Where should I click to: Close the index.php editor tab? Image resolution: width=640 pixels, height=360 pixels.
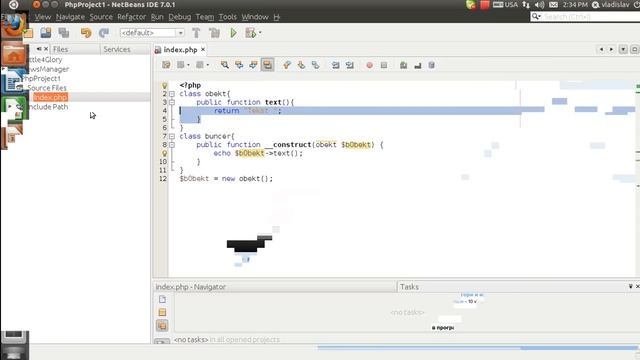[203, 49]
